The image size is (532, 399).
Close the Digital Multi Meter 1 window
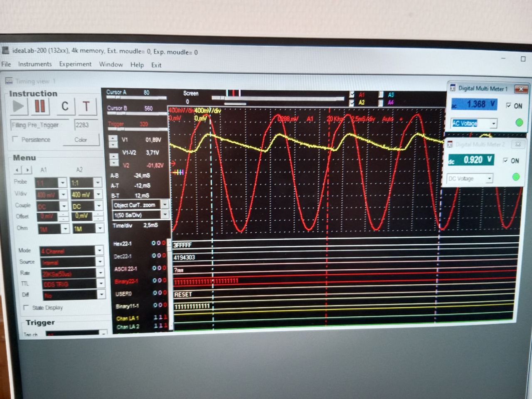[521, 89]
